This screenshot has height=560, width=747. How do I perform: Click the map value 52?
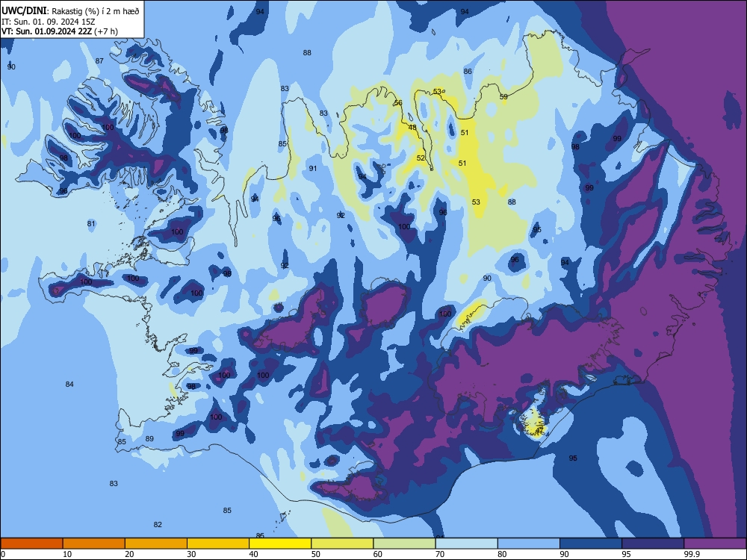tap(421, 158)
